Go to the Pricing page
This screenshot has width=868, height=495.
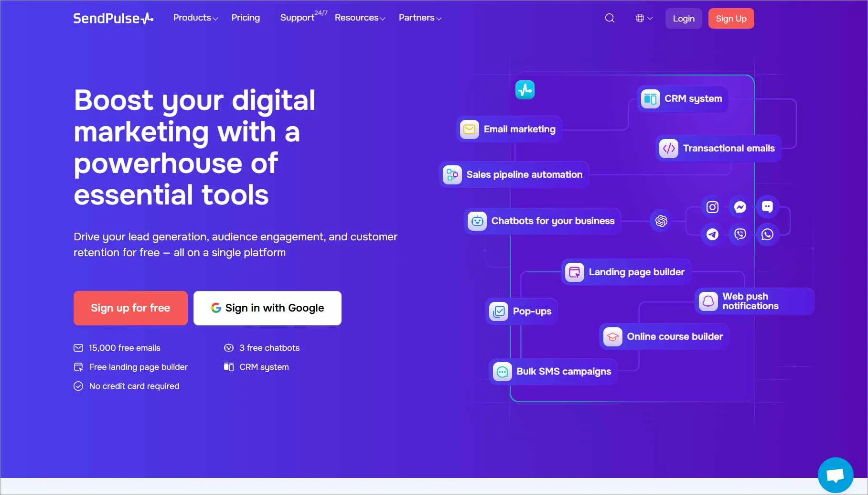coord(246,18)
